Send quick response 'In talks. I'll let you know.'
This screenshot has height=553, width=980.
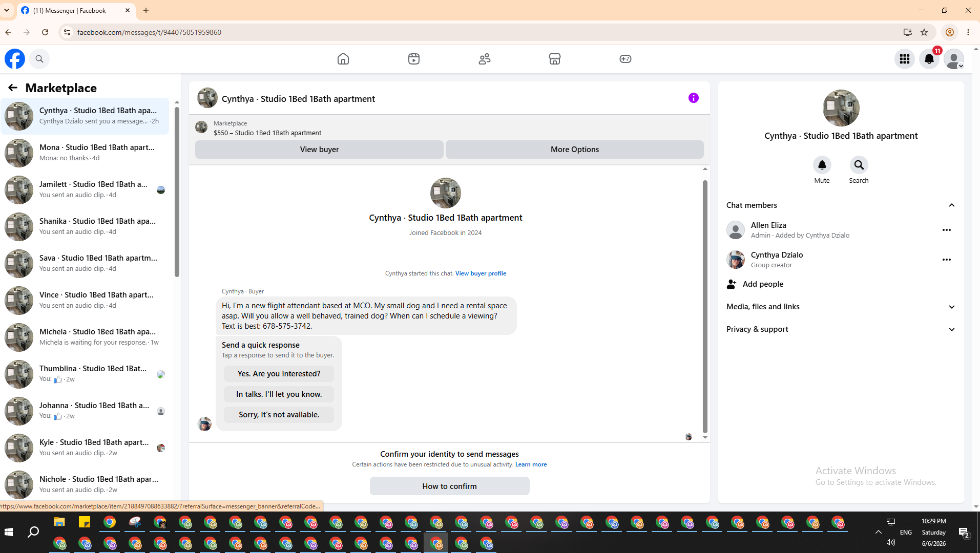point(279,394)
